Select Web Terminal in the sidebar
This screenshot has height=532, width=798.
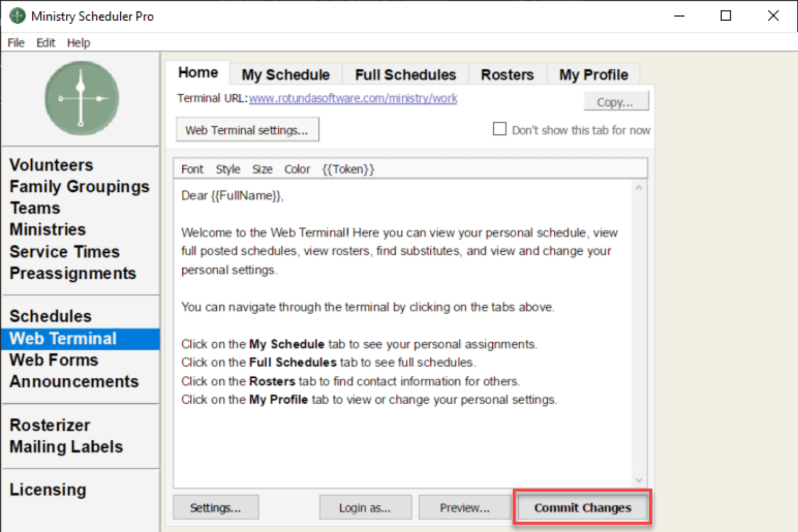coord(80,338)
